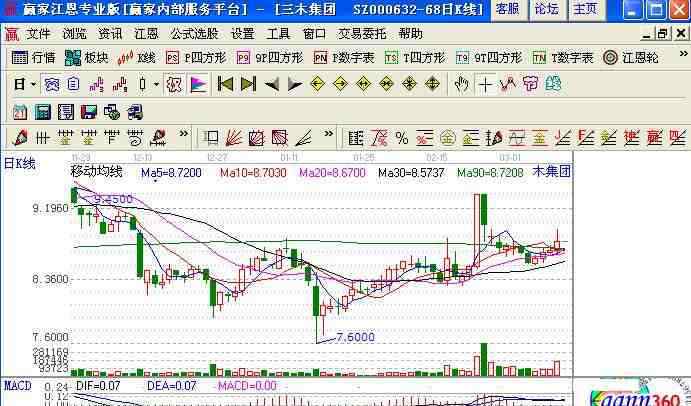Click the red pencil drawing icon
The height and width of the screenshot is (406, 691).
20,138
